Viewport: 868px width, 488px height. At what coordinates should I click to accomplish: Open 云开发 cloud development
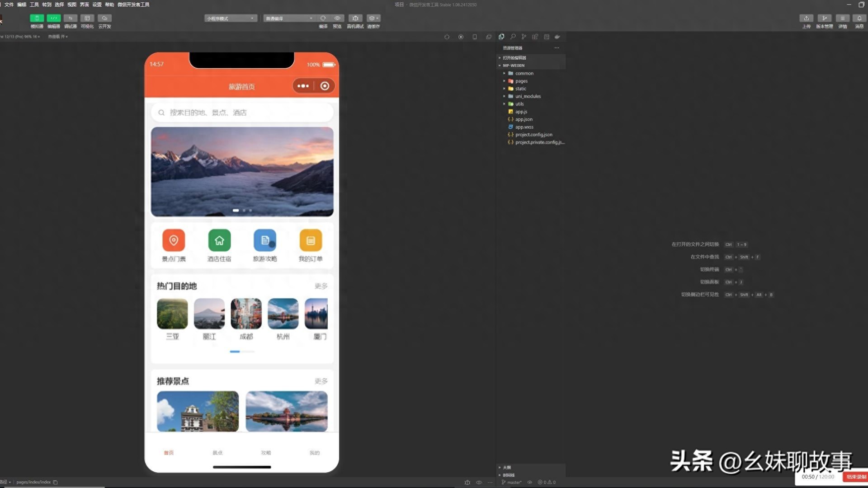coord(104,18)
